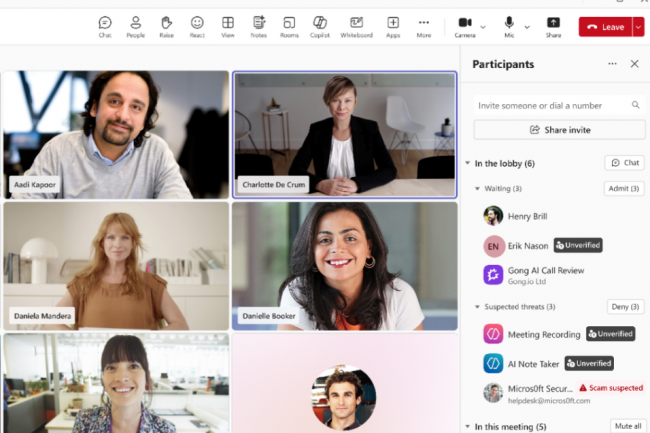Click the Danielle Booker name label
This screenshot has width=650, height=433.
pyautogui.click(x=269, y=316)
